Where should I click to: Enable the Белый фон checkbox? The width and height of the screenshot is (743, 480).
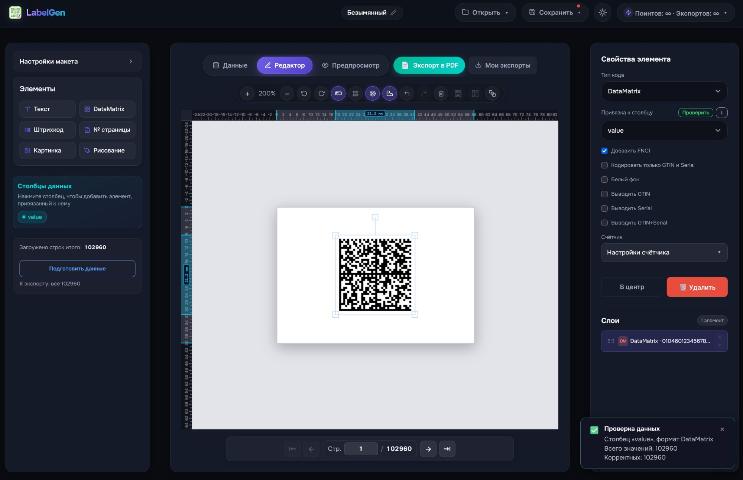click(x=604, y=180)
